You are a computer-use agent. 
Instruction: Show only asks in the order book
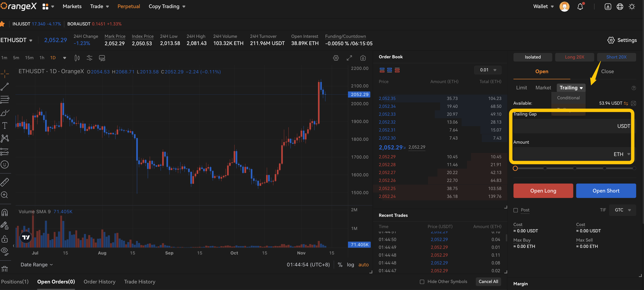point(397,70)
